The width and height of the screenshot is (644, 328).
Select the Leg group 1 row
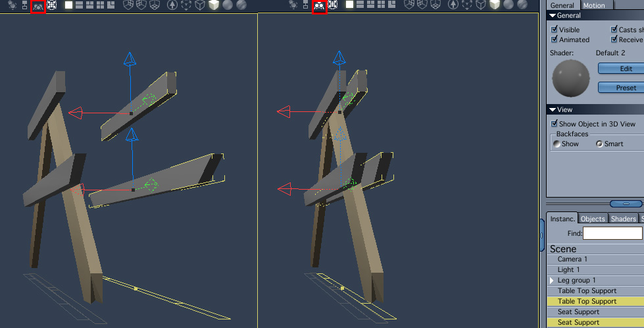coord(595,281)
